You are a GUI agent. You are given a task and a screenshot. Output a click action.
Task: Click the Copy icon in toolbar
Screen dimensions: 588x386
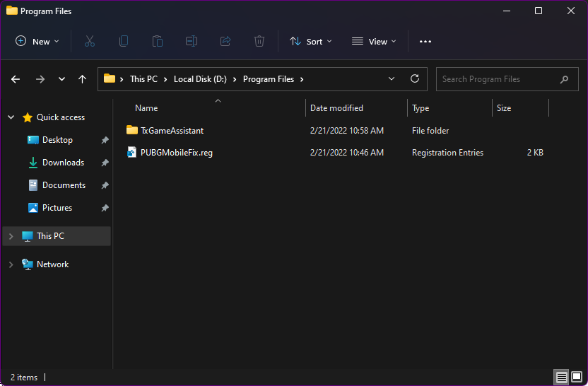[x=124, y=42]
